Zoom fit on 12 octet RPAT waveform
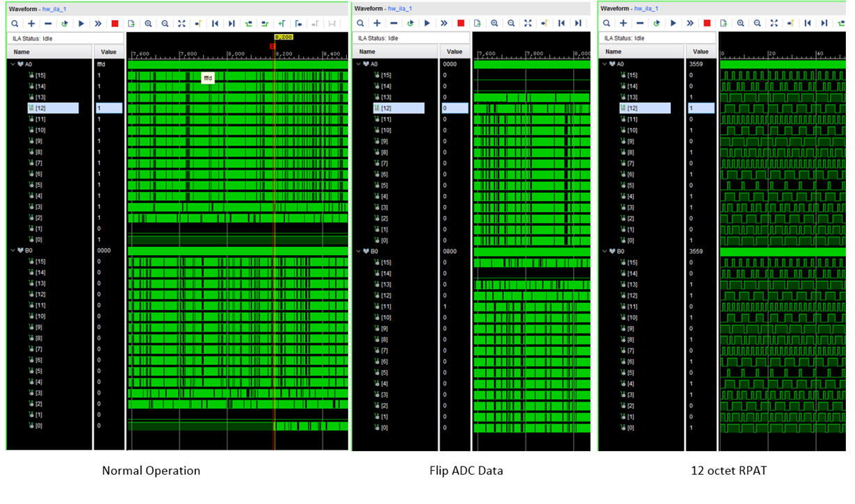The image size is (855, 504). [x=774, y=23]
